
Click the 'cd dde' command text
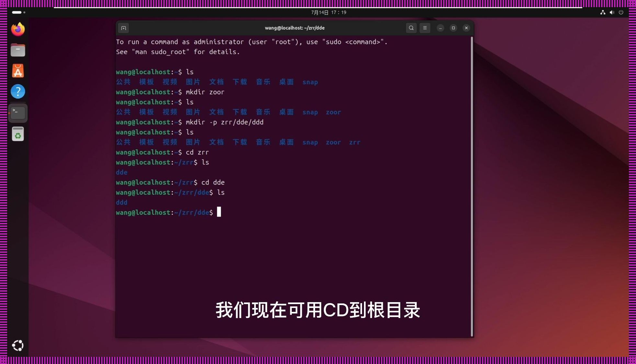click(213, 182)
